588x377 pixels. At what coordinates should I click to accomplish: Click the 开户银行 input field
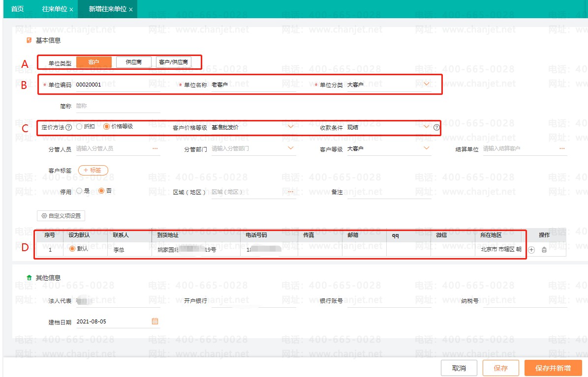[x=253, y=301]
